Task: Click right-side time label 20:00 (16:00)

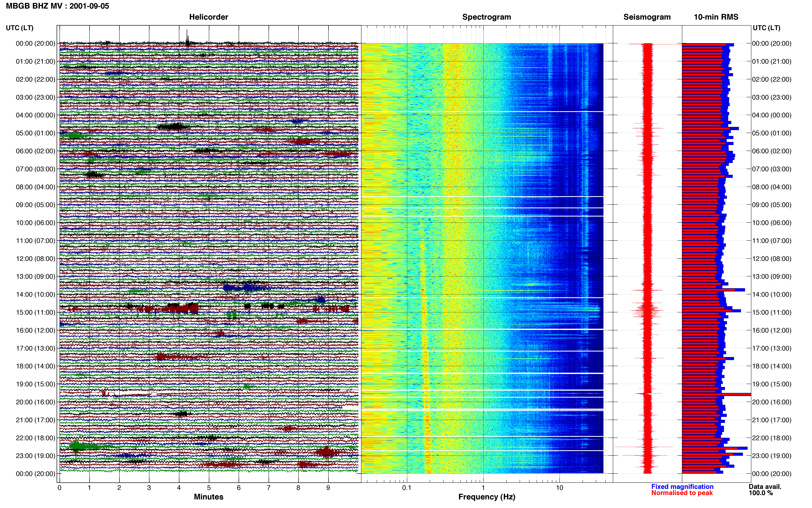Action: pos(772,402)
